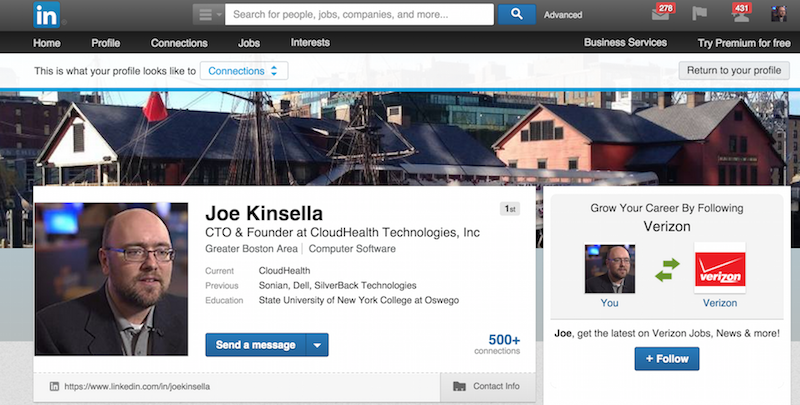Open the linkedin.com/in/joekinsella profile URL
800x405 pixels.
[137, 386]
